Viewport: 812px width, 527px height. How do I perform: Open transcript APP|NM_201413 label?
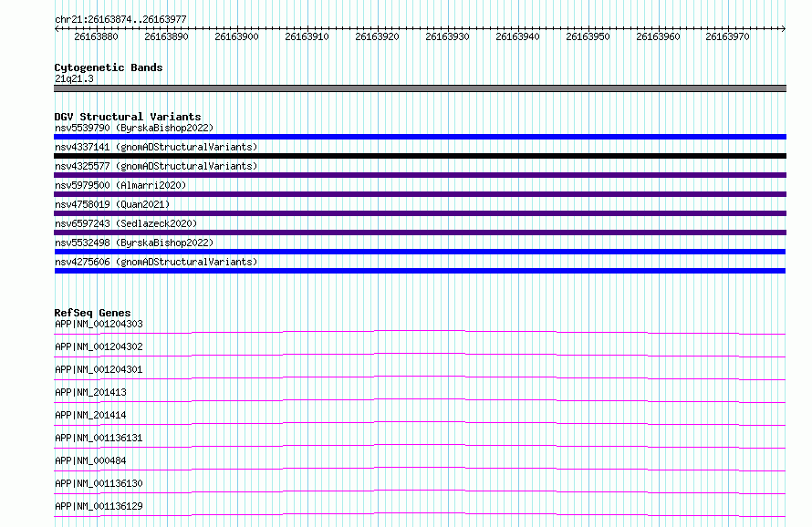tap(90, 392)
